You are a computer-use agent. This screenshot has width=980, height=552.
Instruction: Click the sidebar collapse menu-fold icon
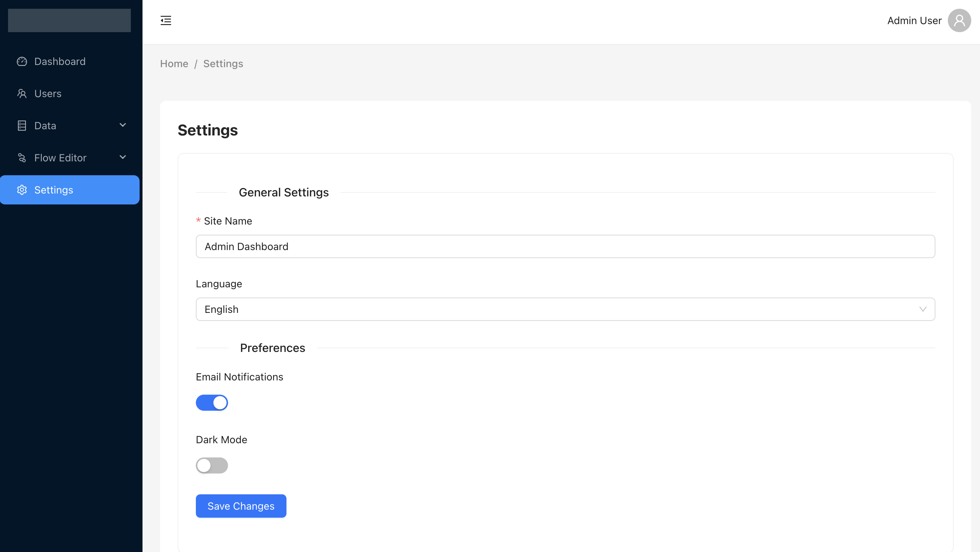click(166, 20)
